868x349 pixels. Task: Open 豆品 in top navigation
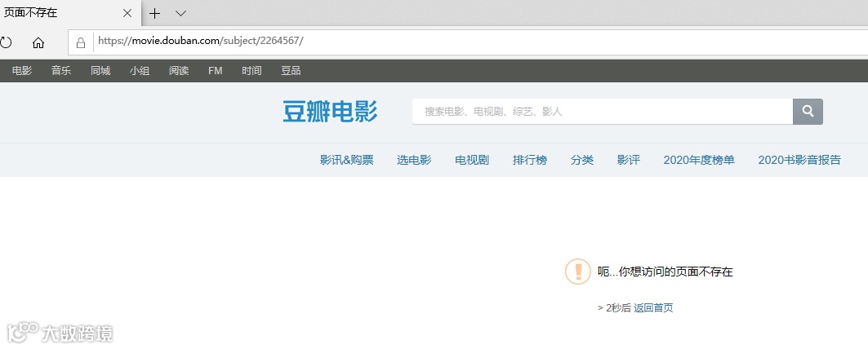tap(292, 71)
